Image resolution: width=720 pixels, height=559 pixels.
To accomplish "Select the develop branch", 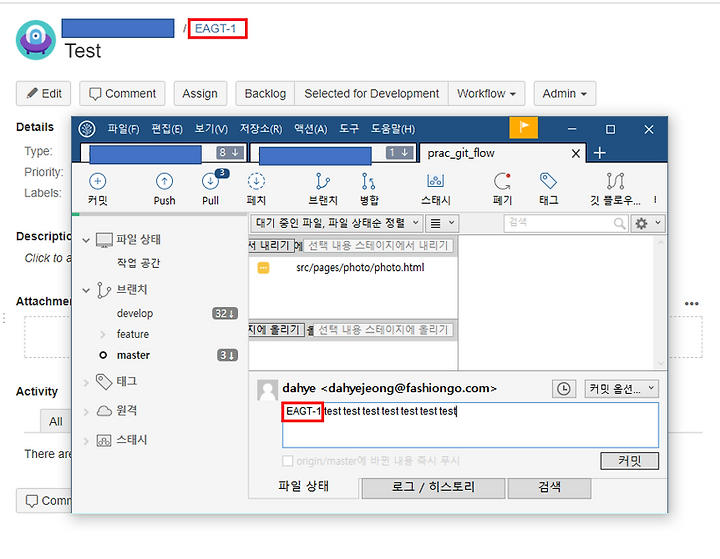I will pyautogui.click(x=135, y=314).
